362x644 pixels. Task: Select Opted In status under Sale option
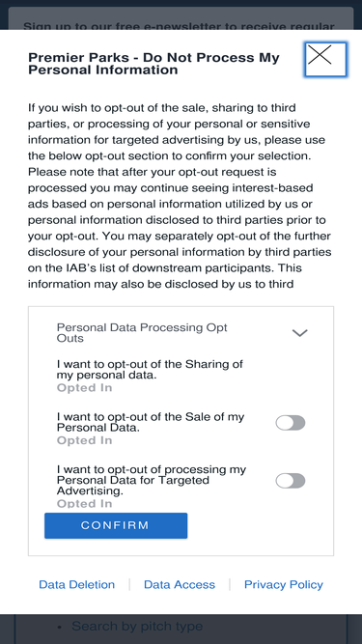pos(84,440)
